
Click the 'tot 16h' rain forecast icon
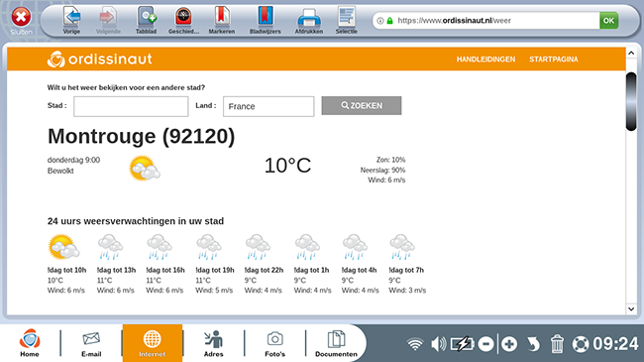tap(160, 247)
